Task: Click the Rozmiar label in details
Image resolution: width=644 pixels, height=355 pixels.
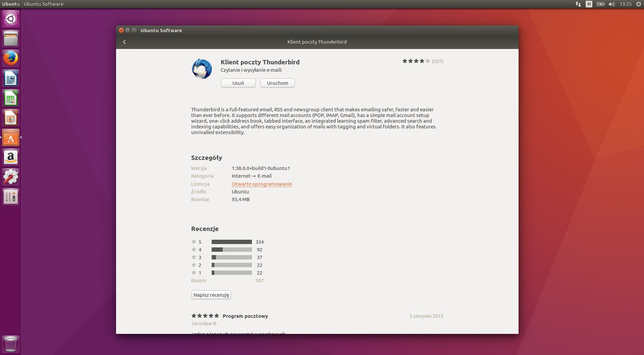Action: 201,199
